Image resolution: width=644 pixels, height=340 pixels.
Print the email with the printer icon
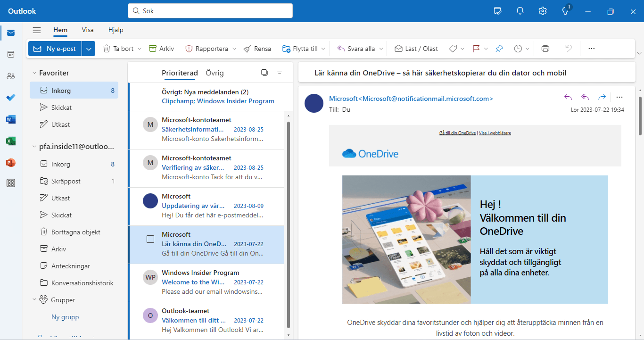pyautogui.click(x=545, y=48)
